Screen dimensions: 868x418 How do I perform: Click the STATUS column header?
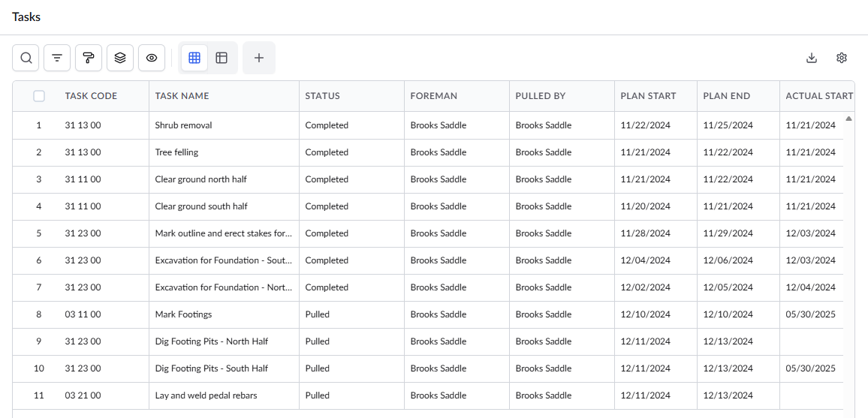click(x=323, y=96)
